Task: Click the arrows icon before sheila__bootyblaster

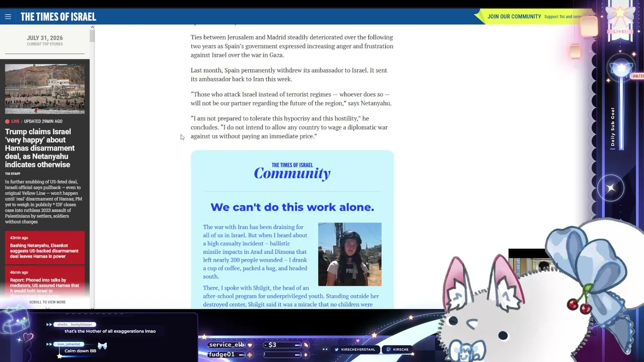Action: pos(49,325)
